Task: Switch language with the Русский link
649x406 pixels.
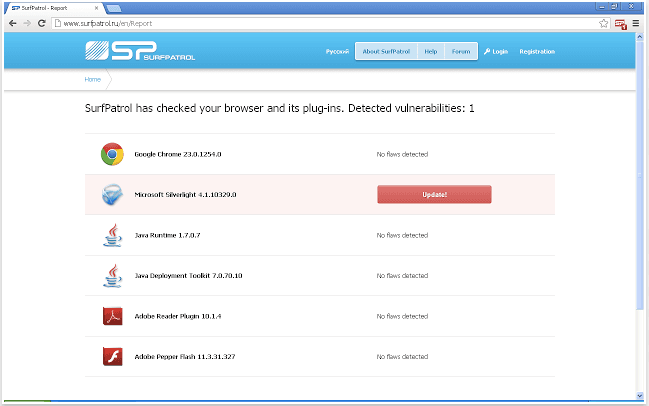Action: coord(337,51)
